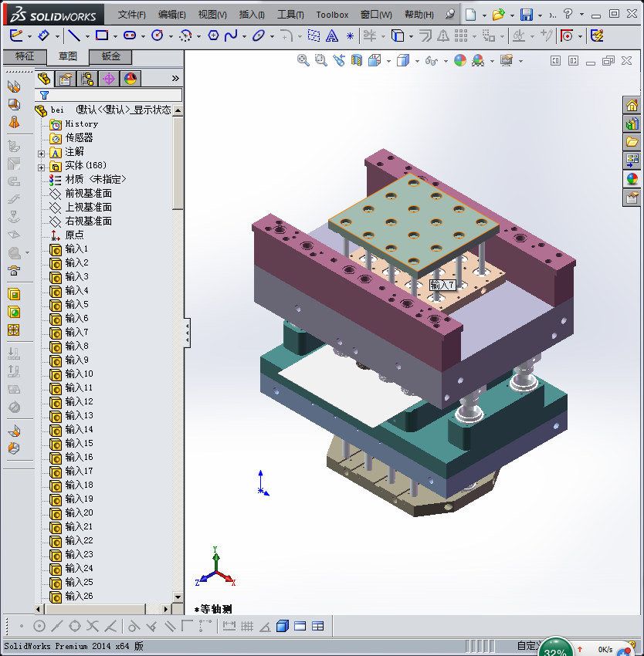This screenshot has width=644, height=656.
Task: Select the Ellipse sketch tool
Action: tap(259, 36)
